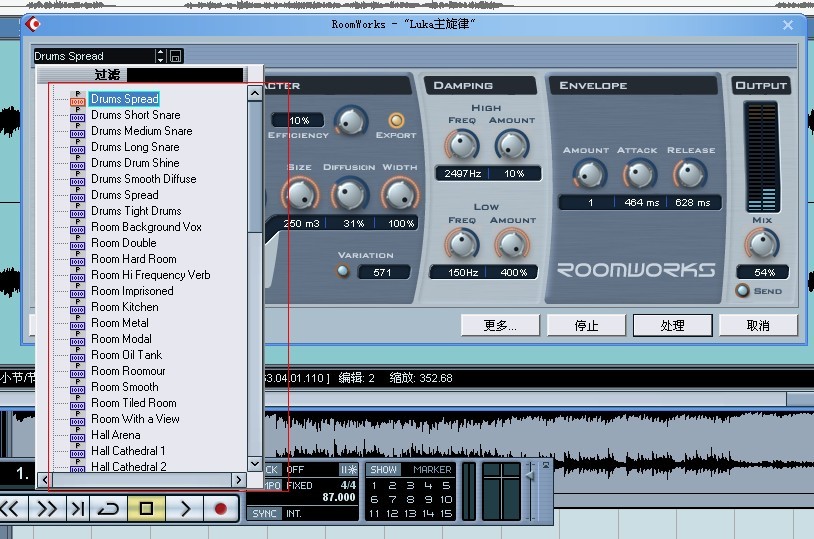Start playback with the Play button
Screen dimensions: 814x539
[185, 508]
